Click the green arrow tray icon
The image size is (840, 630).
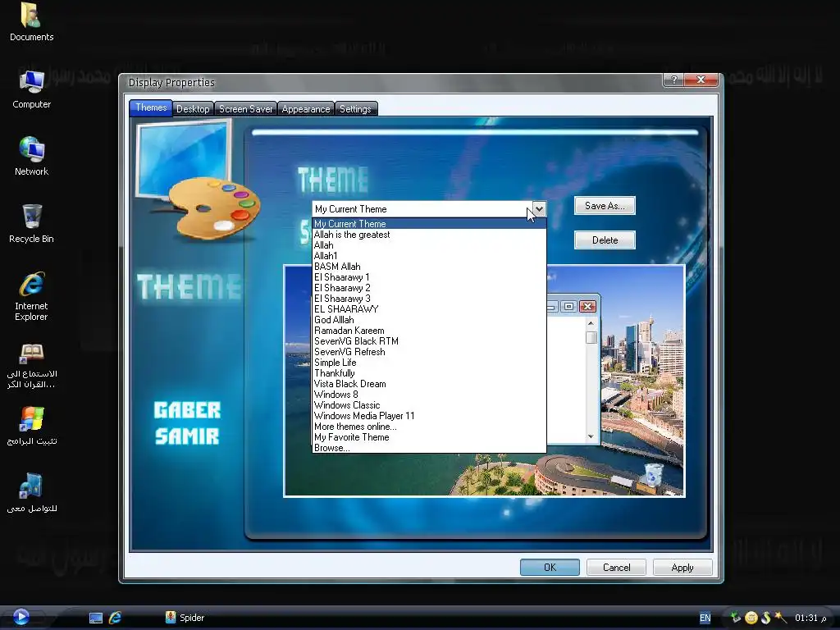point(736,618)
